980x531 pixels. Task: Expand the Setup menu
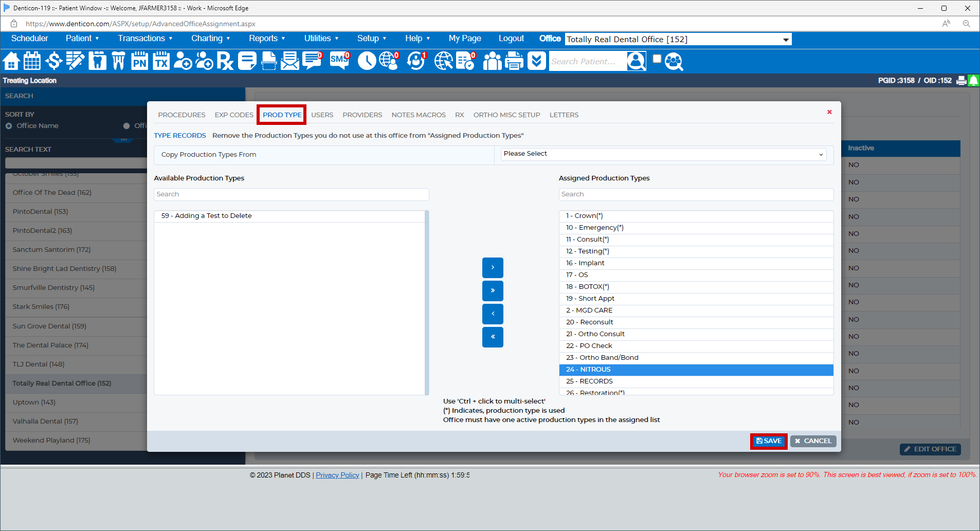(372, 39)
